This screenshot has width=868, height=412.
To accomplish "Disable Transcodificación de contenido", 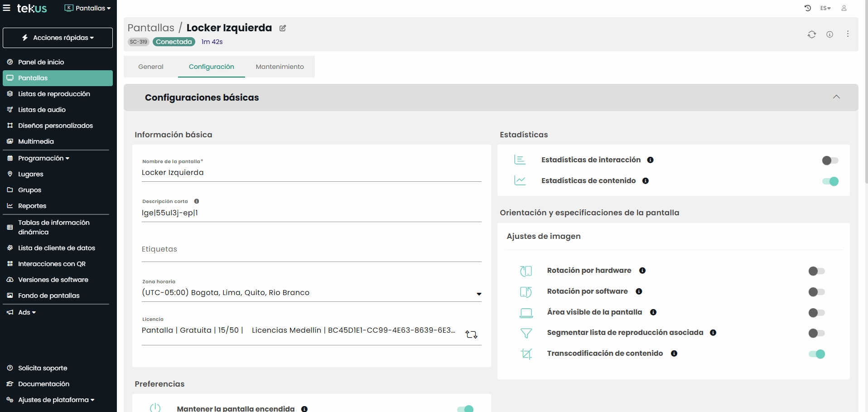I will tap(817, 354).
